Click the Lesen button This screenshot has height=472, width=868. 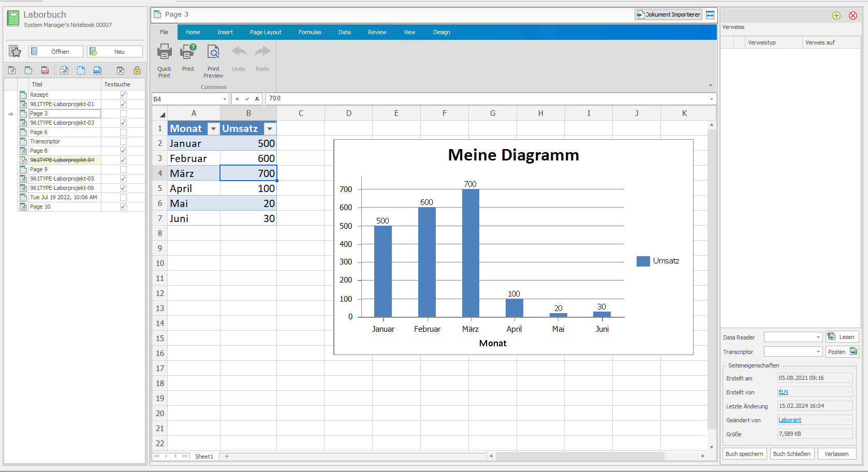842,337
